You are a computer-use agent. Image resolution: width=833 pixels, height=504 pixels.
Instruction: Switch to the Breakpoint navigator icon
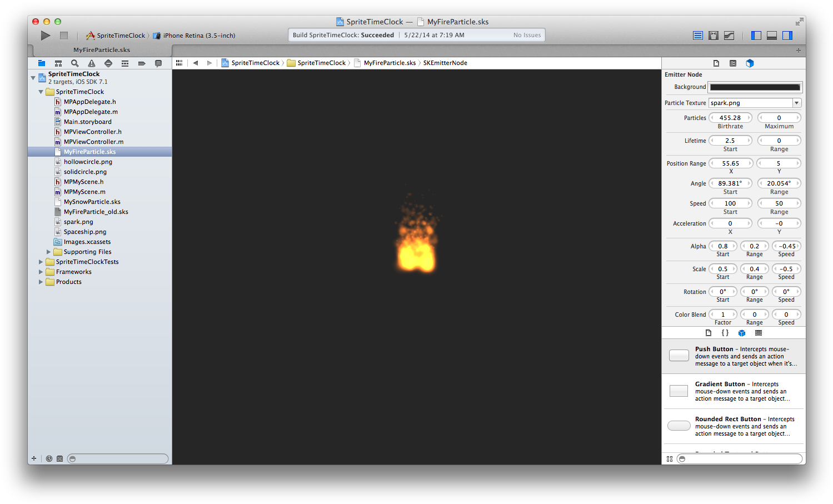[142, 63]
